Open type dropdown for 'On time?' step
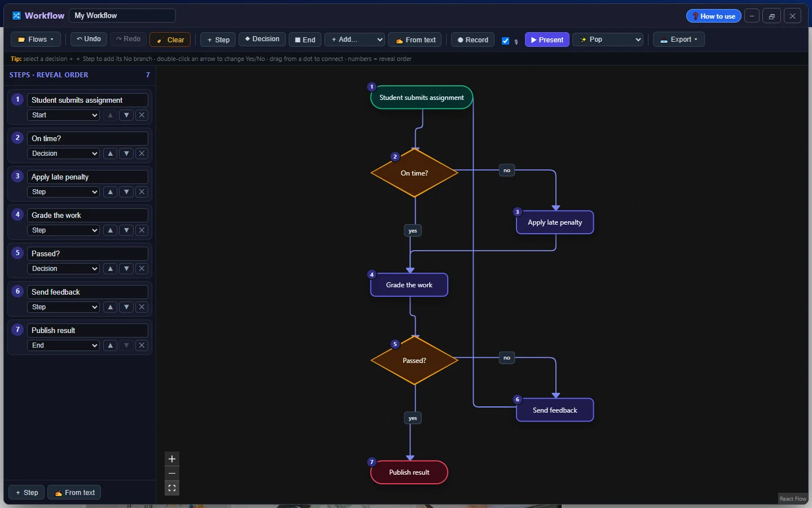Screen dimensions: 812x508 63,154
